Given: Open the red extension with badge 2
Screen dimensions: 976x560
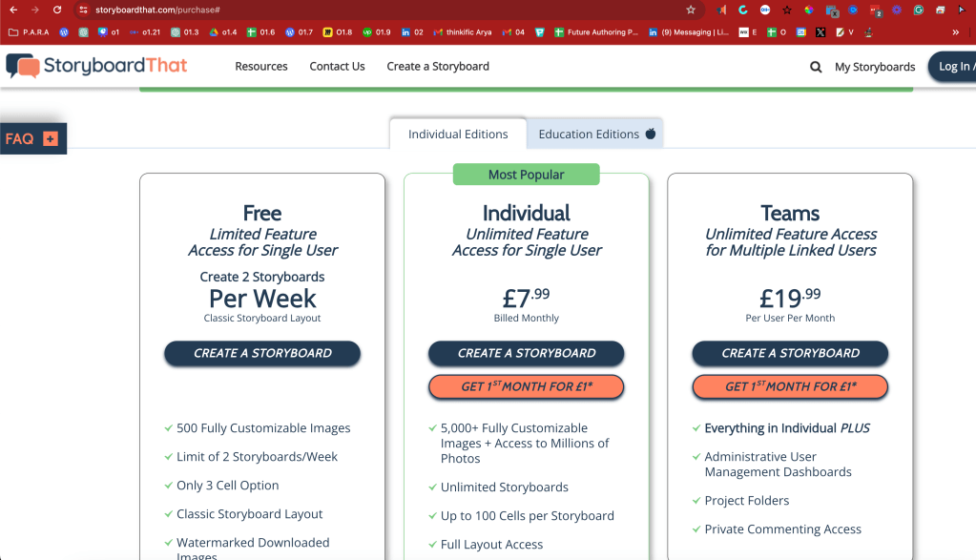Looking at the screenshot, I should (875, 10).
